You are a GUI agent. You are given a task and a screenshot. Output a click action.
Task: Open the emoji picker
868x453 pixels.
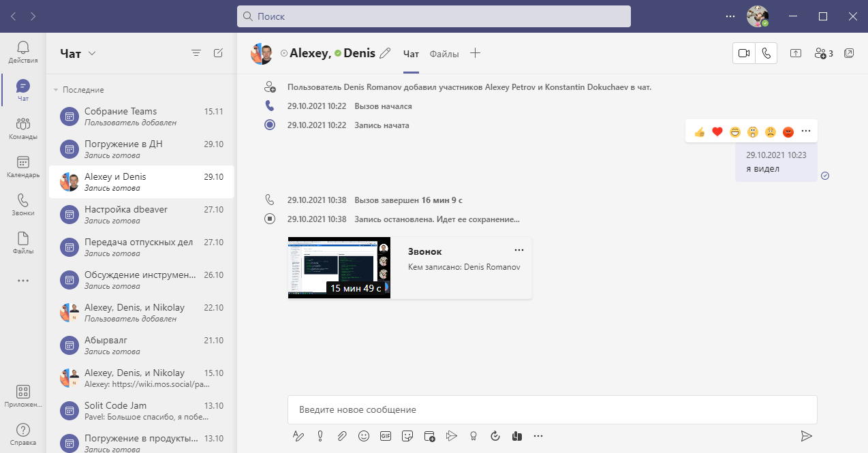coord(364,436)
